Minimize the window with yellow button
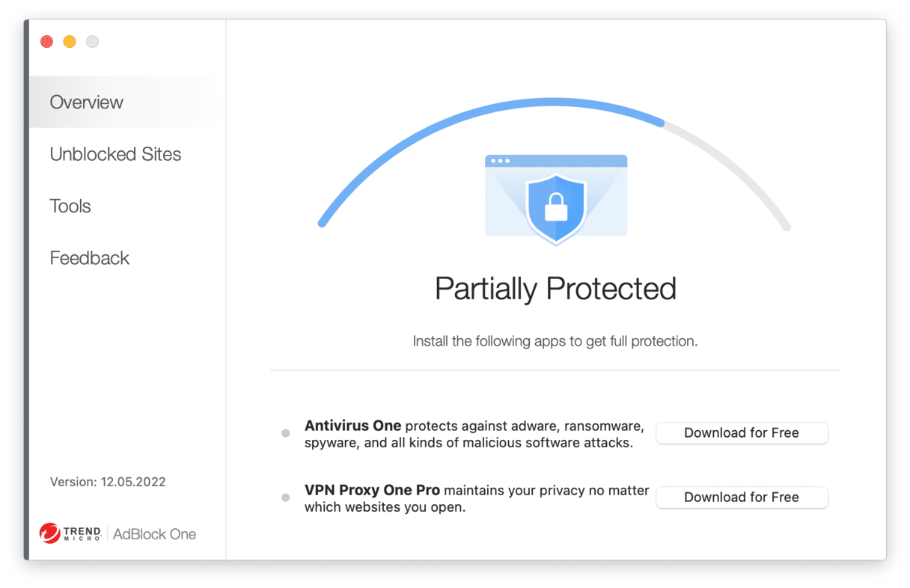This screenshot has width=910, height=588. (x=70, y=42)
